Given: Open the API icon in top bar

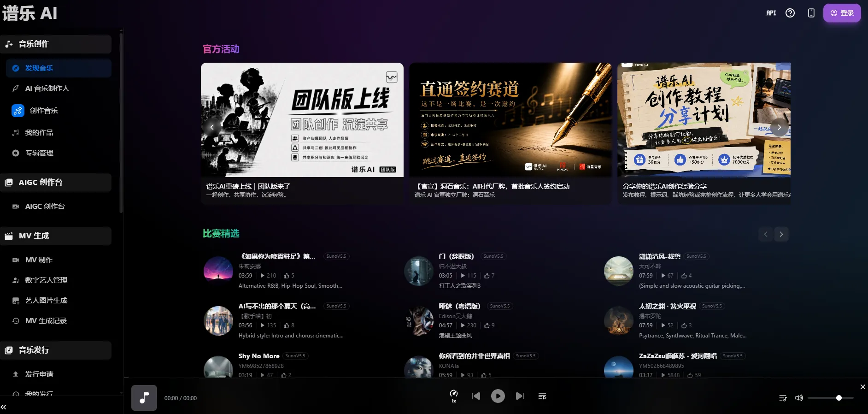Looking at the screenshot, I should point(771,13).
